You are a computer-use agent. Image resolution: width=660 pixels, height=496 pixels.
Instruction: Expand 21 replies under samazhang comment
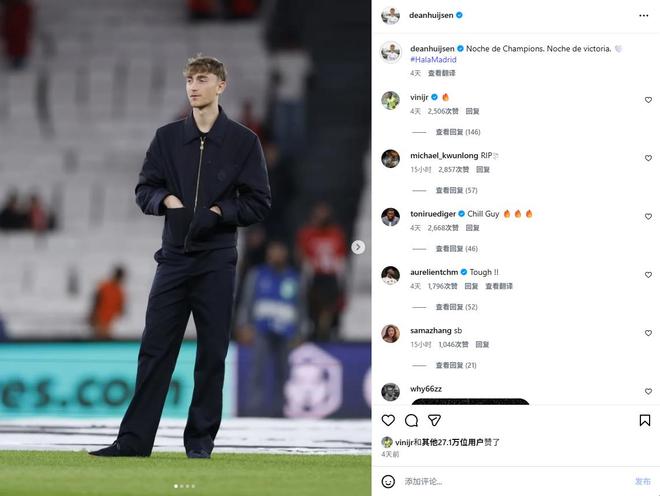456,365
